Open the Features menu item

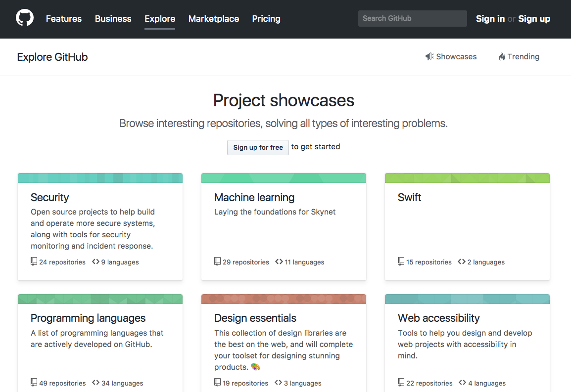(x=64, y=19)
